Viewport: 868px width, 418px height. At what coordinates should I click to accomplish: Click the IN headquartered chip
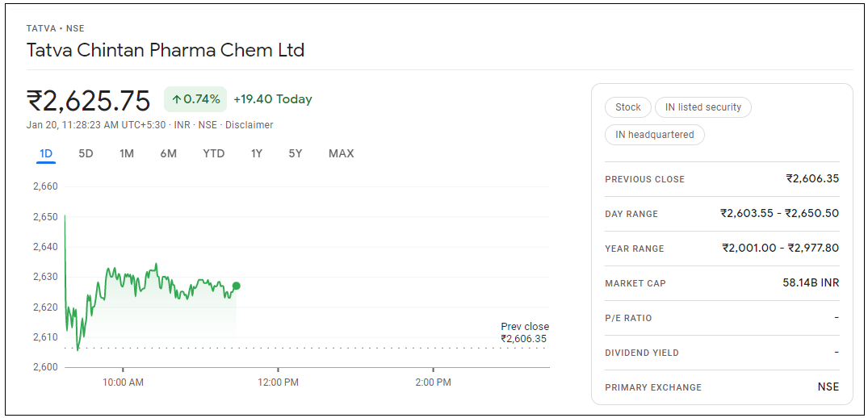click(654, 134)
